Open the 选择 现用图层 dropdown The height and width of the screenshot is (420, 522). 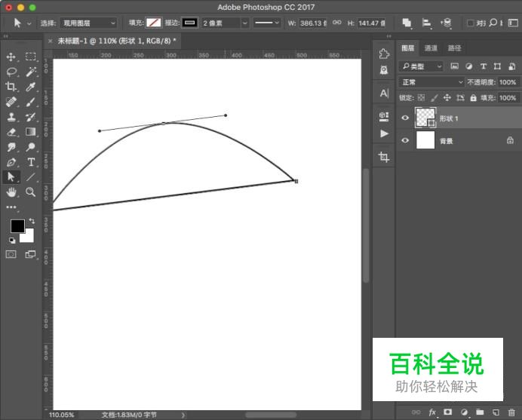point(88,23)
